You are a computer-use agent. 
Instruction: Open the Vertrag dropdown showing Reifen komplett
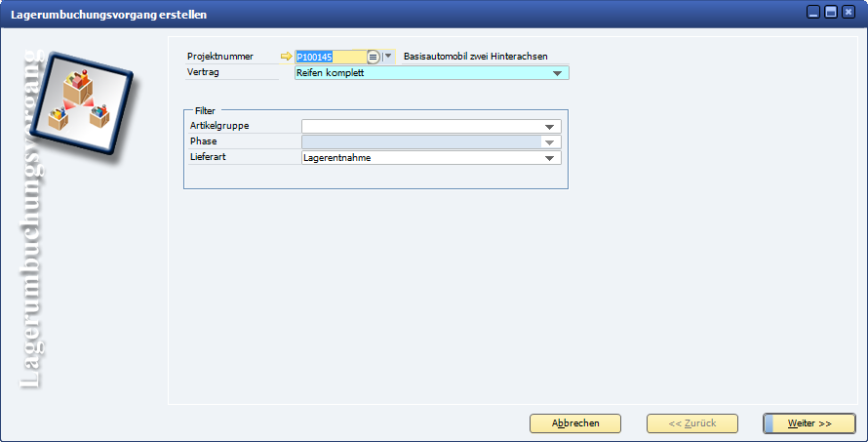point(557,73)
